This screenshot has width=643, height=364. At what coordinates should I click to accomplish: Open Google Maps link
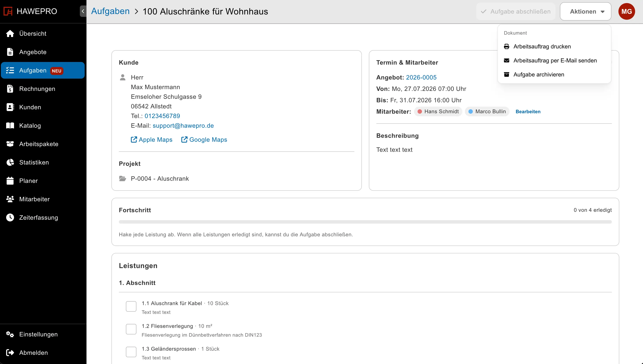204,140
